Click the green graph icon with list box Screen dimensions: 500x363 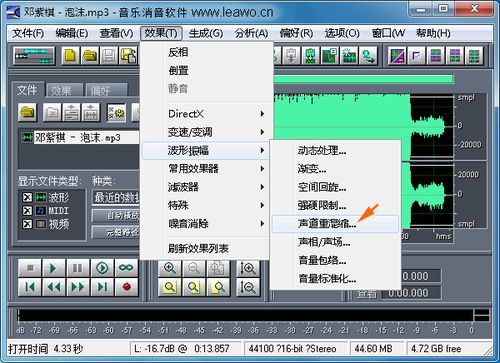pos(330,56)
